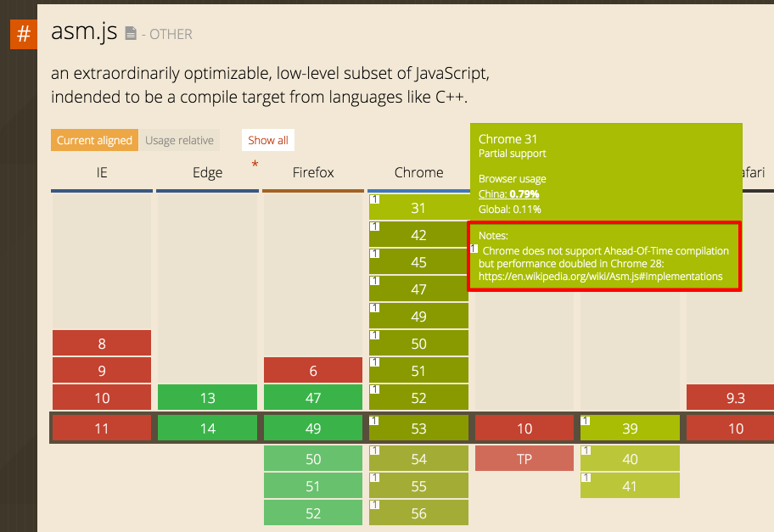Image resolution: width=774 pixels, height=532 pixels.
Task: Click the version 41 cell
Action: click(630, 485)
